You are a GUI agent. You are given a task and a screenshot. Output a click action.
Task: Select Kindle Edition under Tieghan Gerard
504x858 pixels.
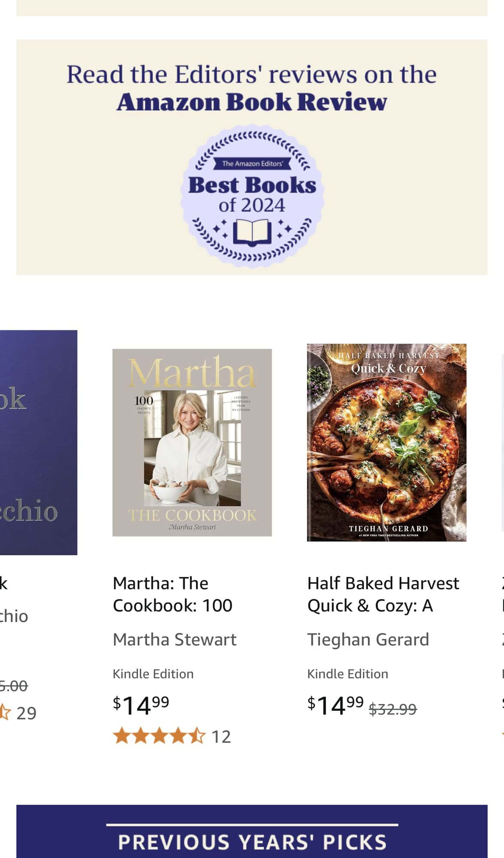347,674
